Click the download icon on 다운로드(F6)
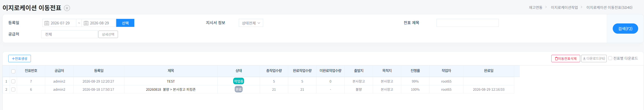Screen dimensions: 644x110 pos(584,58)
